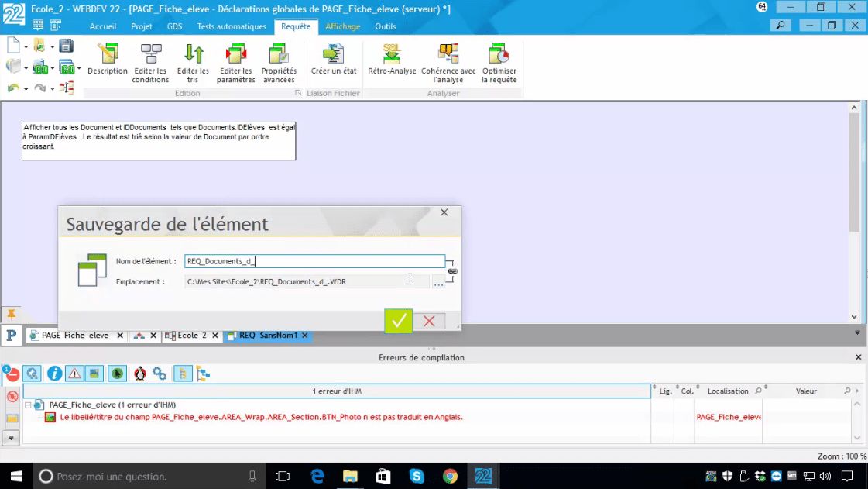Click the open folder icon in quick toolbar
The image size is (868, 489).
coord(39,46)
